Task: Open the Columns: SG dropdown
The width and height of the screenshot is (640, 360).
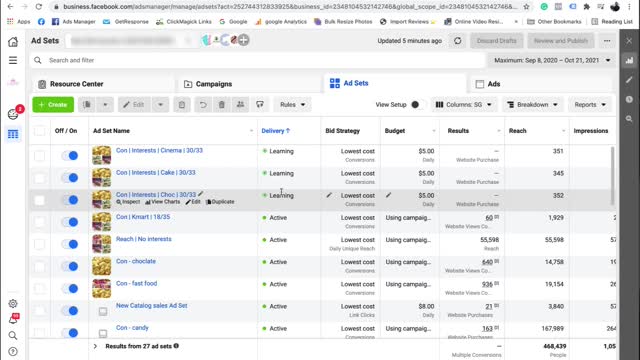Action: (464, 104)
